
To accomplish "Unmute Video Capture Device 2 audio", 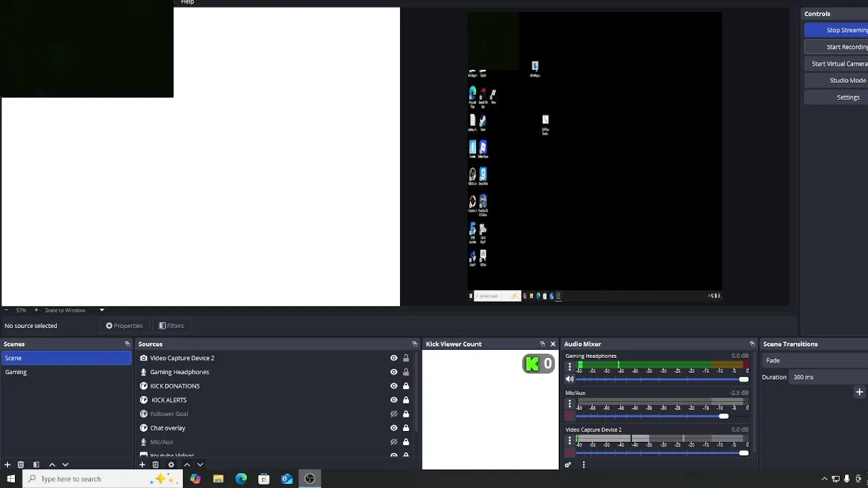I will click(x=570, y=453).
